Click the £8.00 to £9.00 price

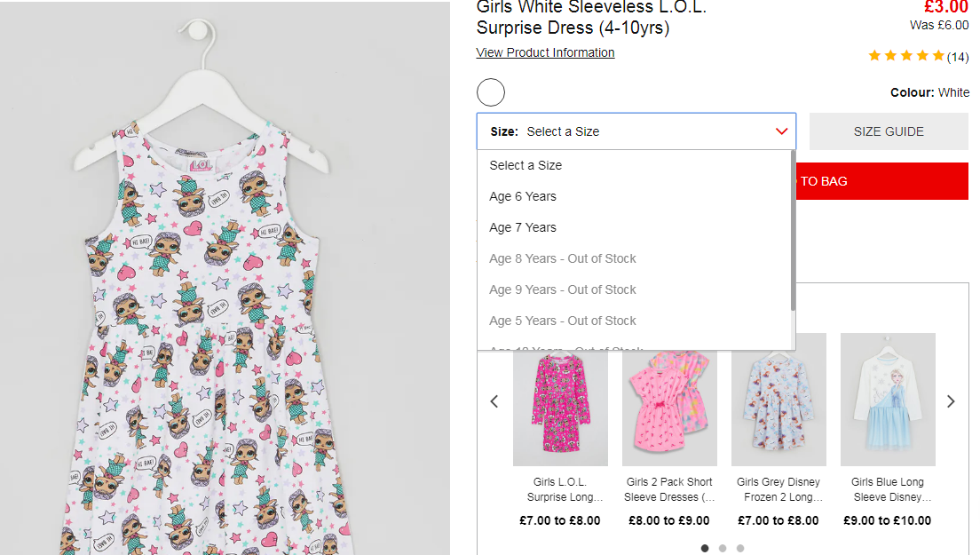669,520
